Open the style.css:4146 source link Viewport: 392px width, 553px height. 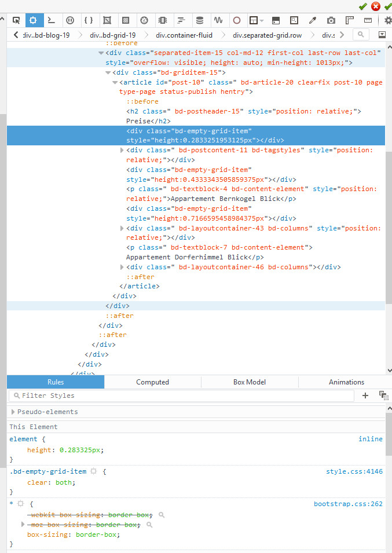click(354, 471)
